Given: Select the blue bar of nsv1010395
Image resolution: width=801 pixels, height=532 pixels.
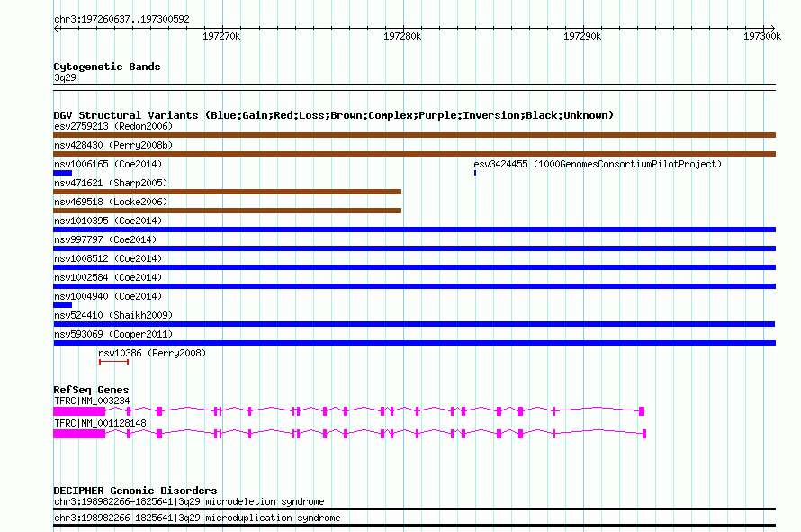Looking at the screenshot, I should [414, 230].
